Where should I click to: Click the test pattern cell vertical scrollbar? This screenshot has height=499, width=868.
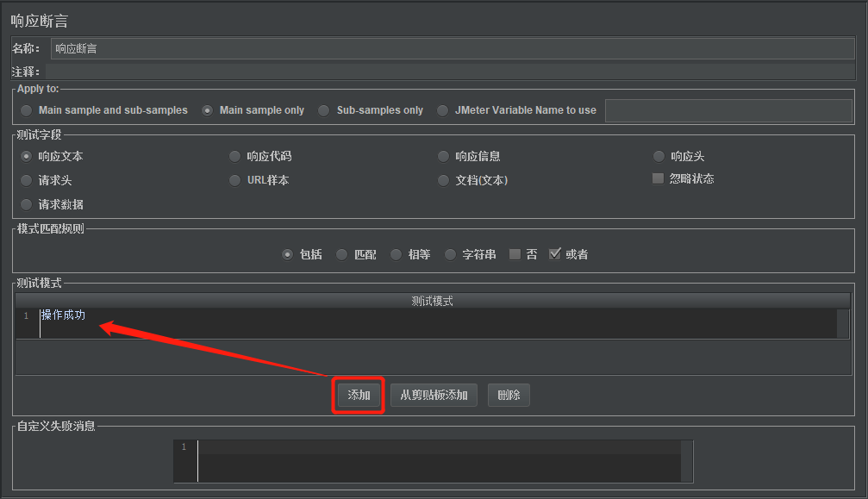click(843, 323)
